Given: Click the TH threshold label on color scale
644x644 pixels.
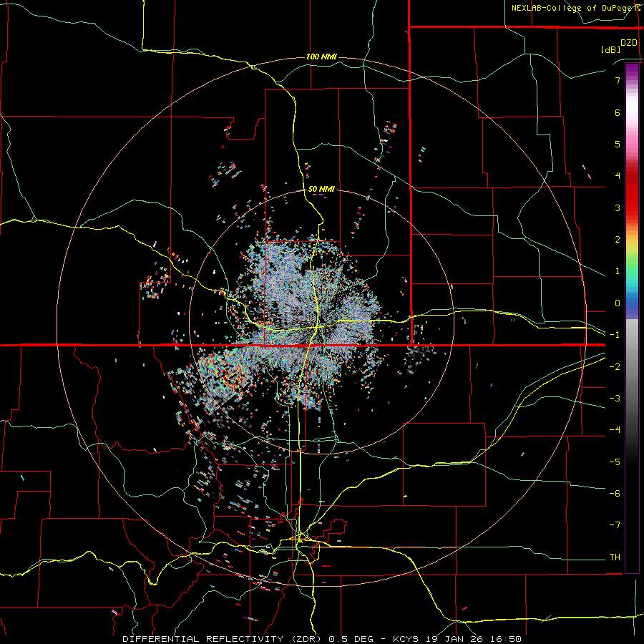Looking at the screenshot, I should point(615,557).
